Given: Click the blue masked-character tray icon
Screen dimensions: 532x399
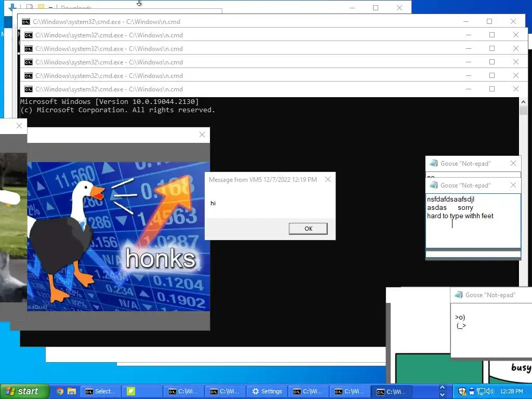Looking at the screenshot, I should (x=471, y=391).
